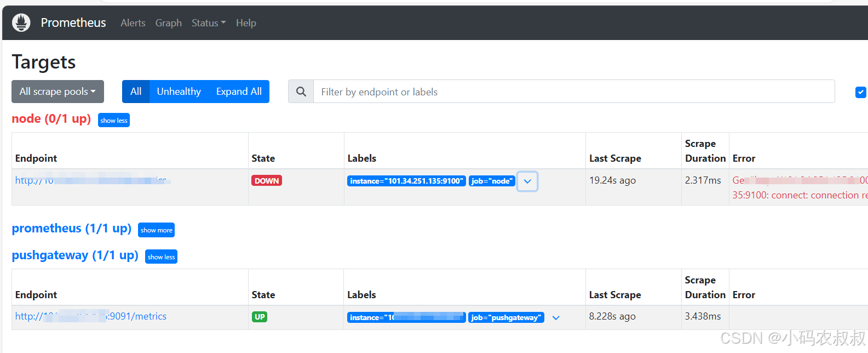Image resolution: width=868 pixels, height=353 pixels.
Task: Click the 3.438ms scrape duration value
Action: [x=703, y=316]
